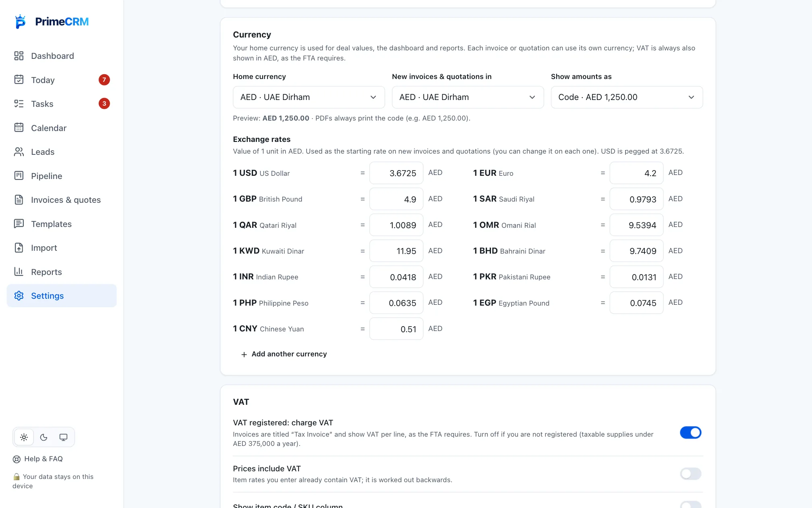Open Invoices & quotes section
The height and width of the screenshot is (508, 812).
pyautogui.click(x=62, y=200)
